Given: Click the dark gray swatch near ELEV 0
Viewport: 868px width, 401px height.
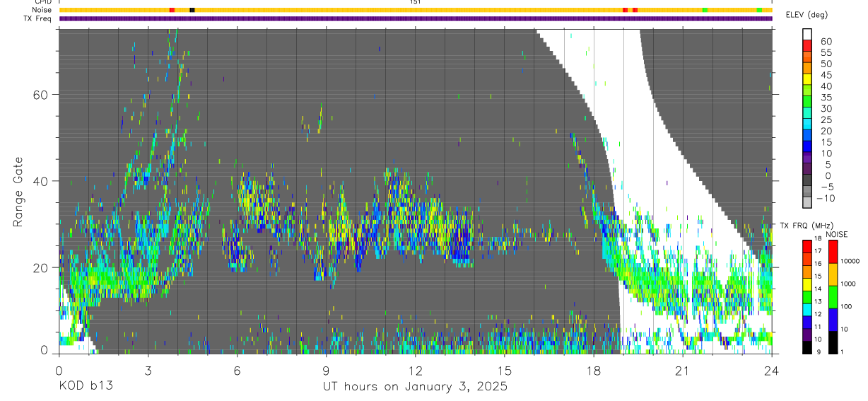Looking at the screenshot, I should click(807, 180).
